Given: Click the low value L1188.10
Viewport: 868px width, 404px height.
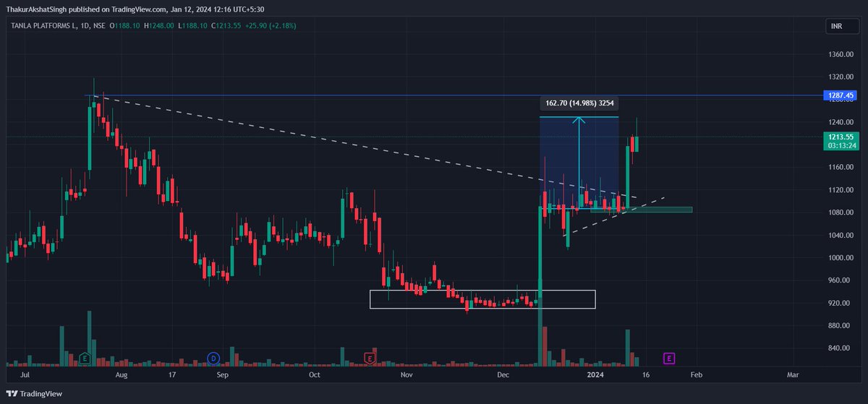Looking at the screenshot, I should pos(192,26).
